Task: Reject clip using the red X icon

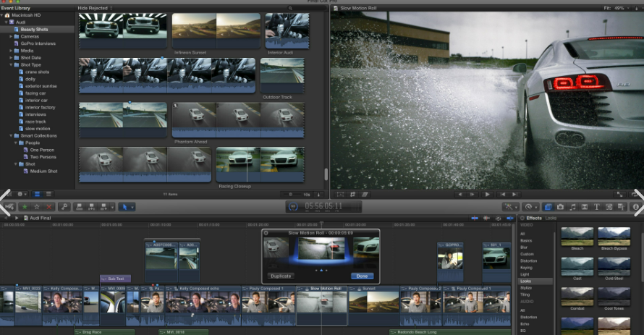Action: click(49, 207)
